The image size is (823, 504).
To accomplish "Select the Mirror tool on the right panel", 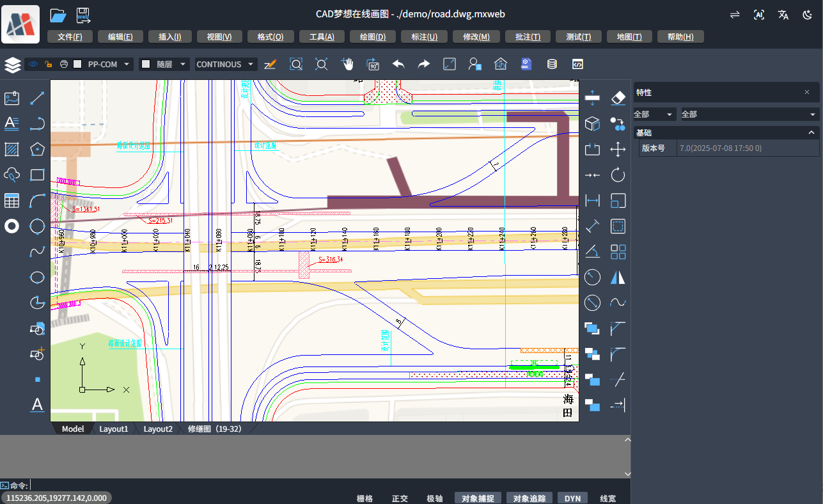I will point(618,277).
